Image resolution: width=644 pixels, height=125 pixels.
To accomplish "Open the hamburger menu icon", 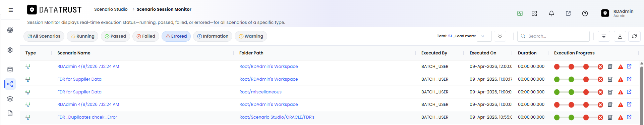I will 11,10.
